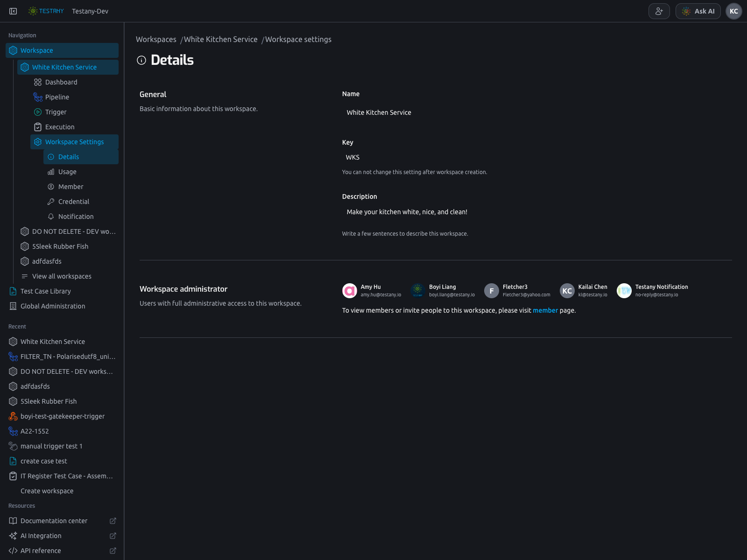Click the Execution clipboard icon
Screen dimensions: 747x560
(x=38, y=127)
